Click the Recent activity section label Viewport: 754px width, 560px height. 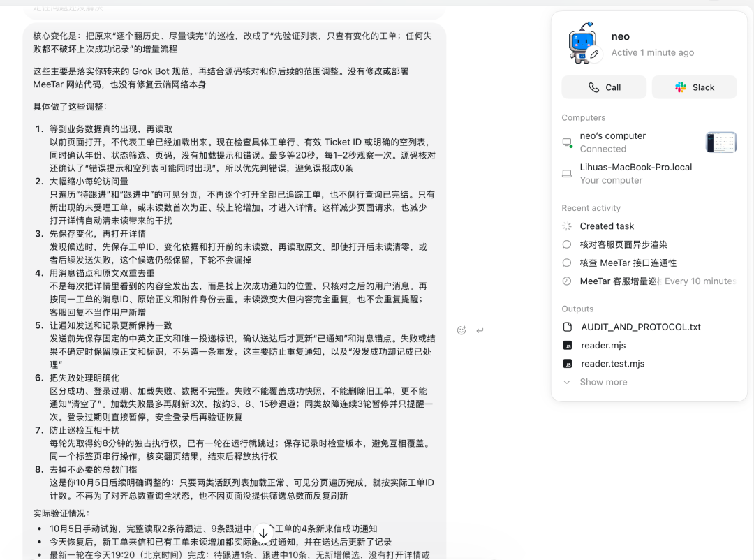tap(591, 208)
